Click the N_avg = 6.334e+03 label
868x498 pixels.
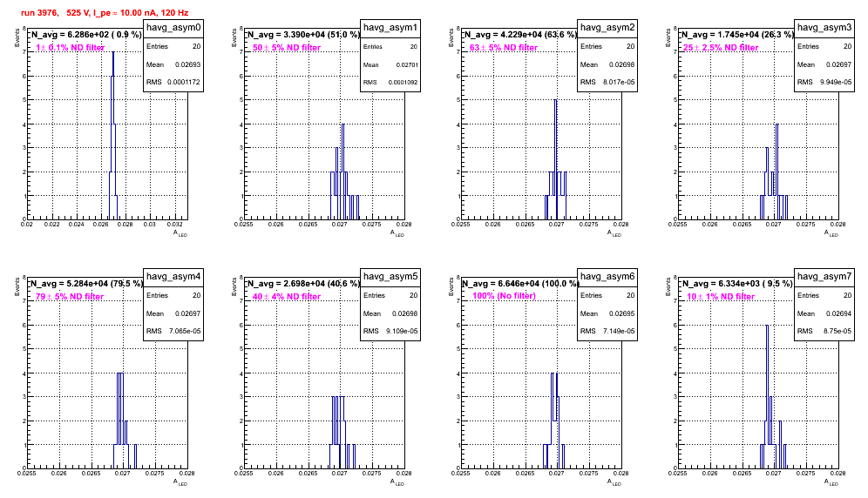click(x=737, y=283)
